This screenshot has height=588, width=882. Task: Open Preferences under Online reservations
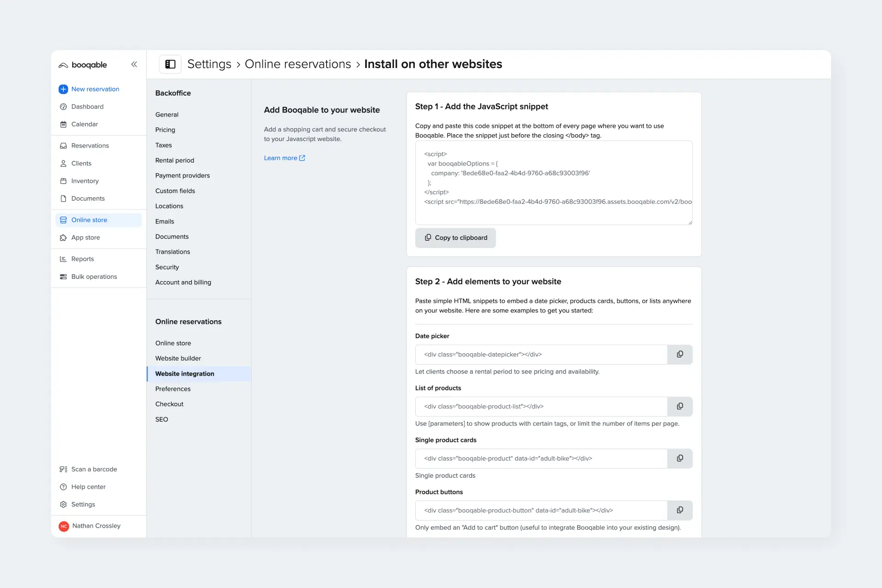tap(173, 389)
